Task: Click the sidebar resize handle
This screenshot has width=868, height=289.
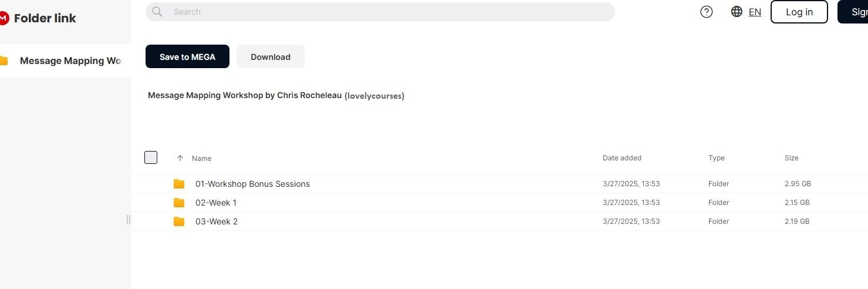Action: click(x=129, y=220)
